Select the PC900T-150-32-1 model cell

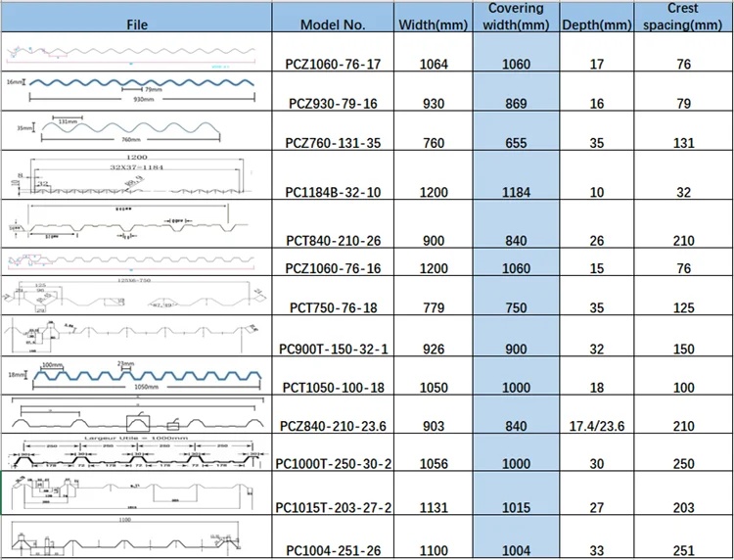[333, 349]
